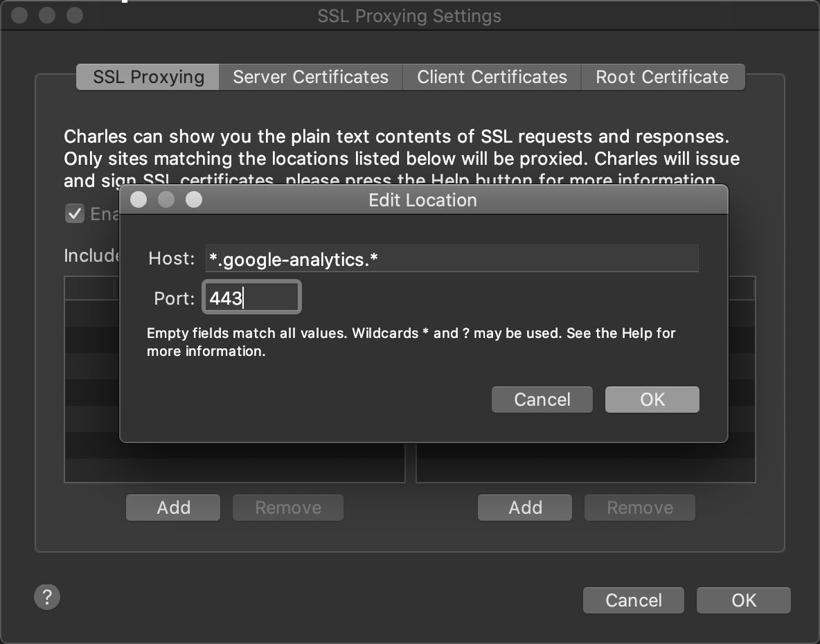Confirm Edit Location with OK
820x644 pixels.
coord(652,400)
